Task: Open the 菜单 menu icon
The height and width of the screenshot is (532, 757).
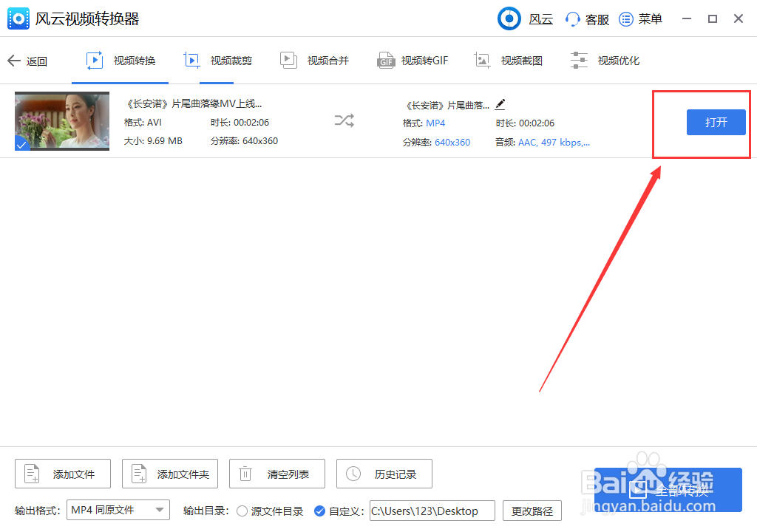Action: 625,19
